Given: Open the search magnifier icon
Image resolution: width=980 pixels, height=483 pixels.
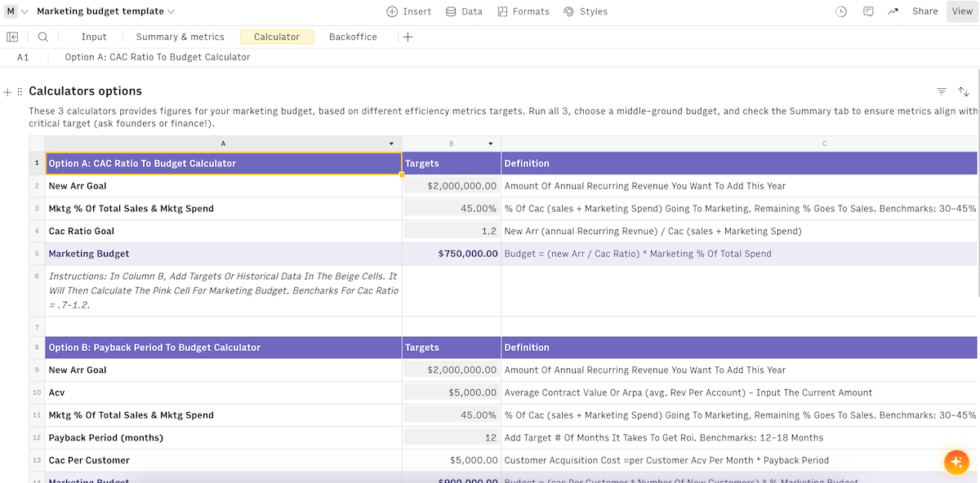Looking at the screenshot, I should 42,37.
